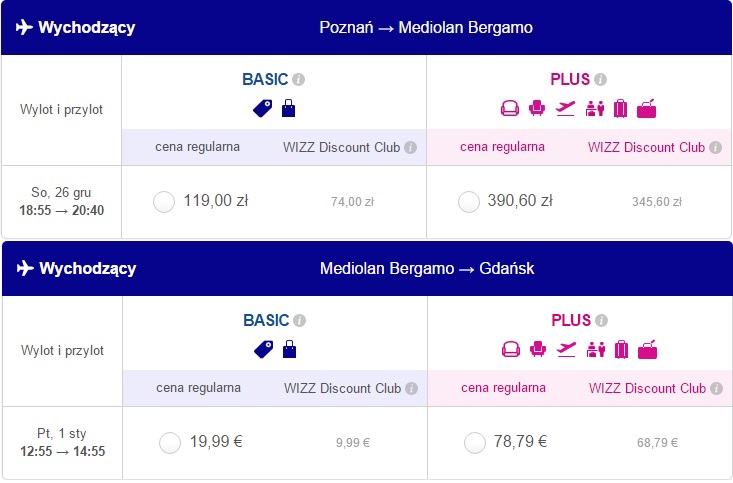Select BASIC 119,00 zł fare radio button

[x=164, y=202]
